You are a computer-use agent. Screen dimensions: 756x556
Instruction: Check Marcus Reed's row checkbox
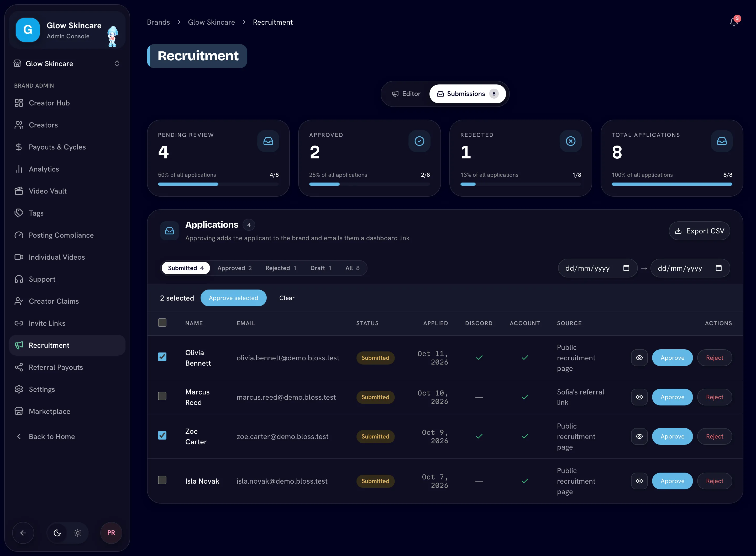click(x=162, y=396)
